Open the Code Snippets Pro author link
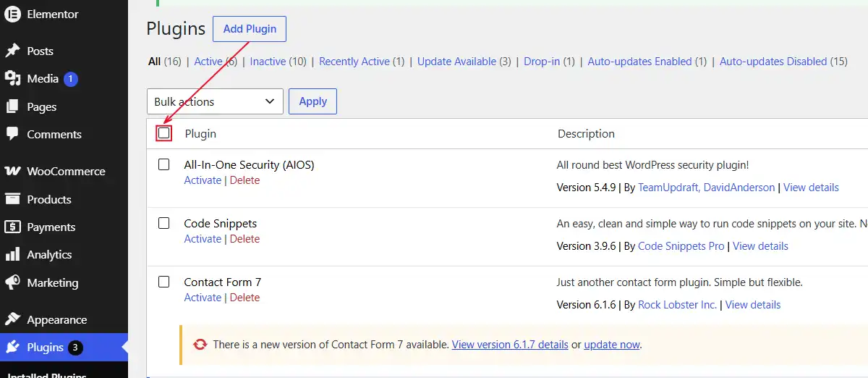 (x=681, y=246)
